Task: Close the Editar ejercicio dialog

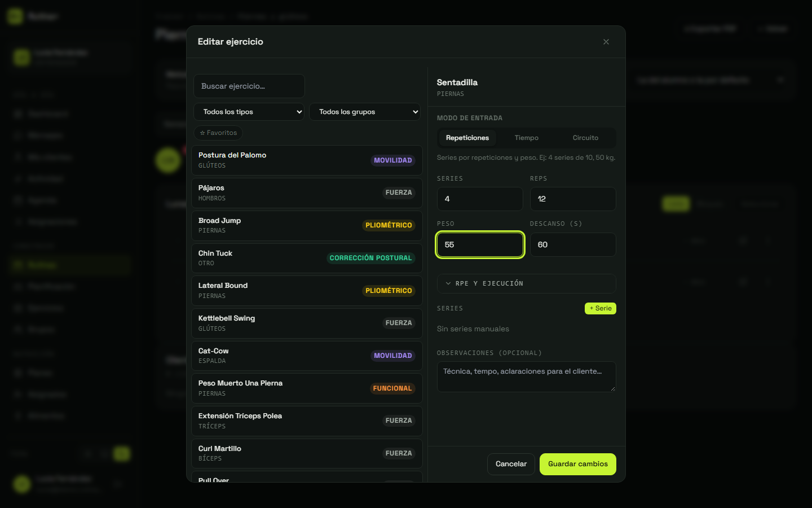Action: [x=606, y=42]
